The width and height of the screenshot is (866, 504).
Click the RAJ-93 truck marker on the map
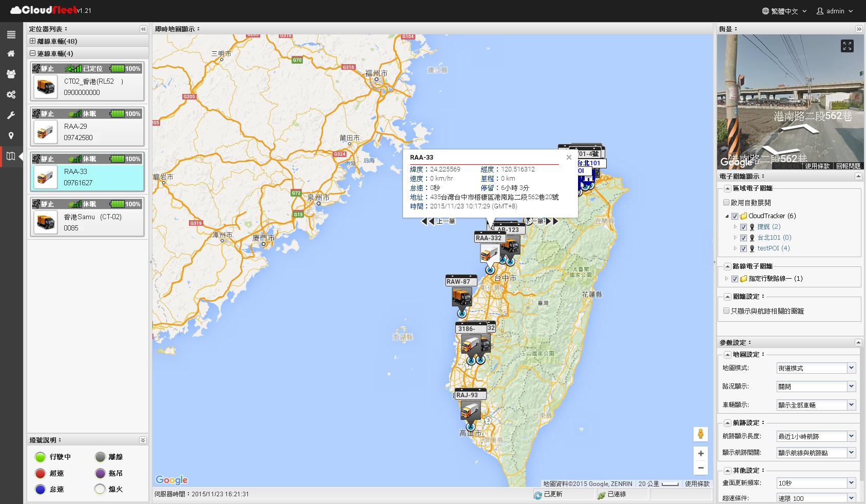point(470,410)
